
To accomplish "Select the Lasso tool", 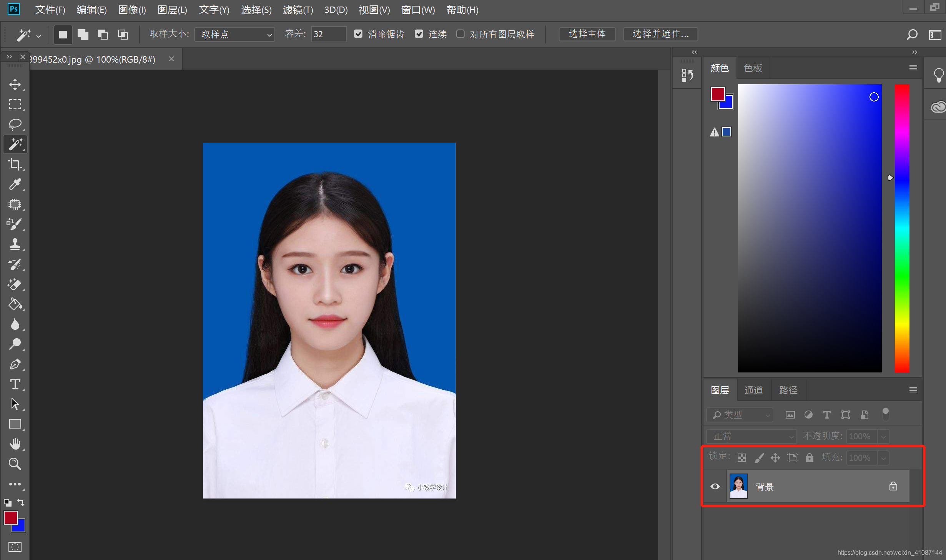I will pyautogui.click(x=15, y=125).
